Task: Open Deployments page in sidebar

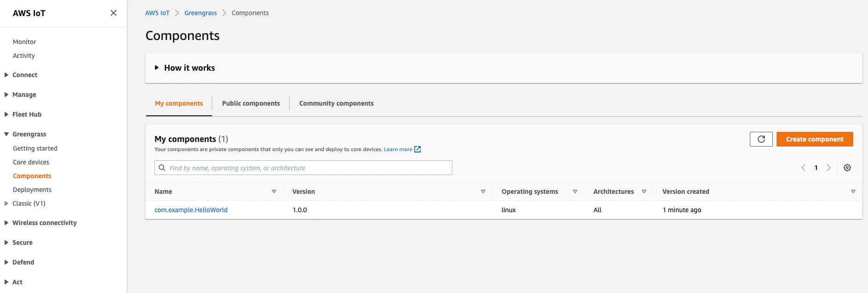Action: coord(32,190)
